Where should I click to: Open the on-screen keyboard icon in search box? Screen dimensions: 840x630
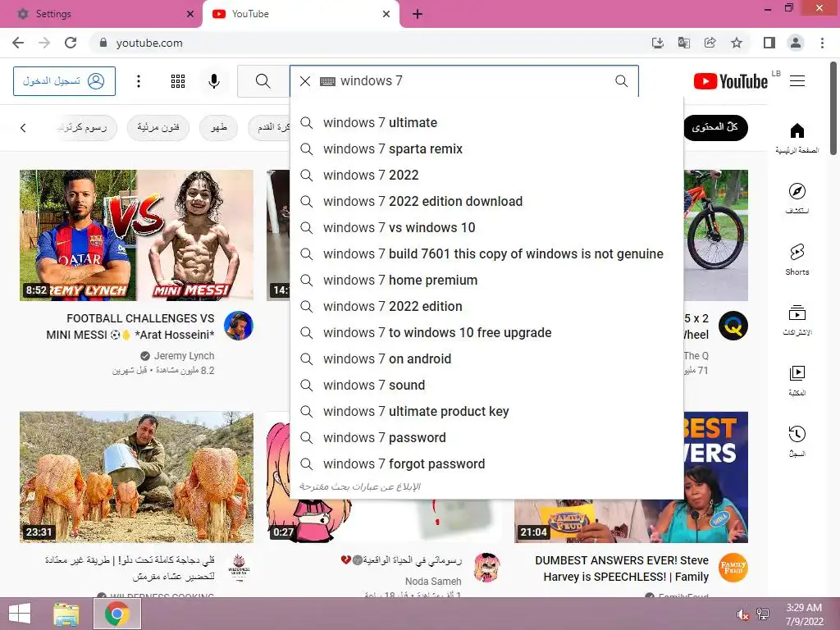click(x=327, y=81)
